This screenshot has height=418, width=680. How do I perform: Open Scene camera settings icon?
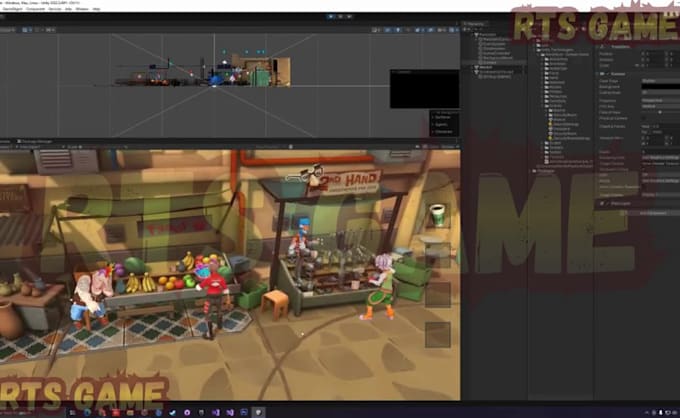[x=441, y=30]
